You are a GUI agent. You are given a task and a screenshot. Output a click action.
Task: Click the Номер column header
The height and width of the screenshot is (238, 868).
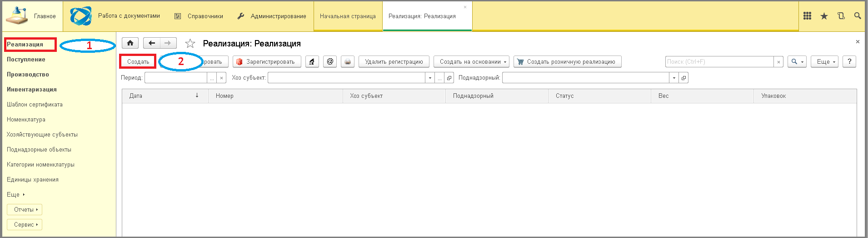pos(275,96)
